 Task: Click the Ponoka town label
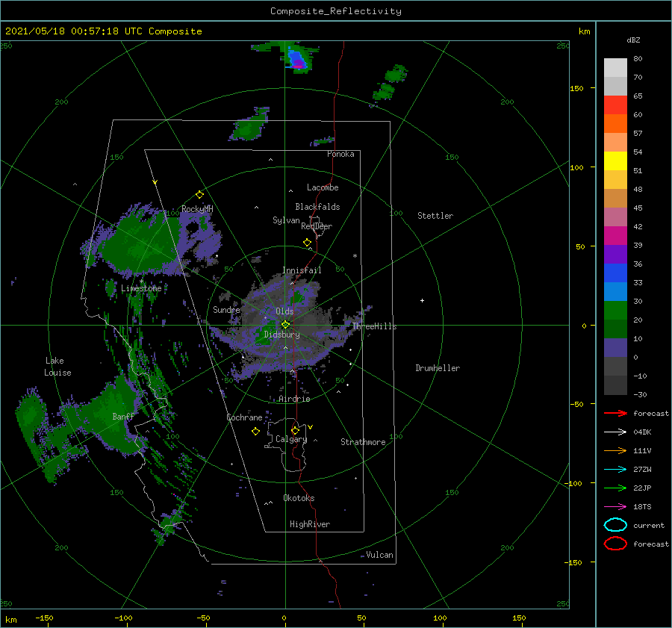pos(340,154)
